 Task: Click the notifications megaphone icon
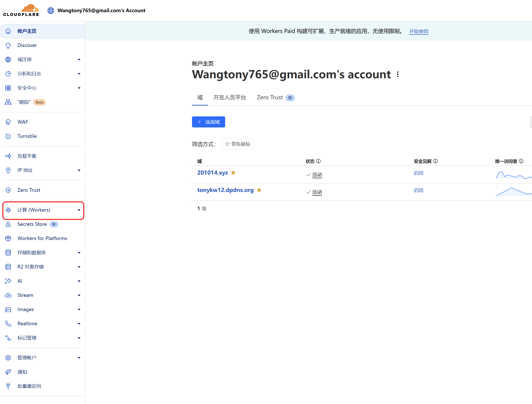click(8, 372)
